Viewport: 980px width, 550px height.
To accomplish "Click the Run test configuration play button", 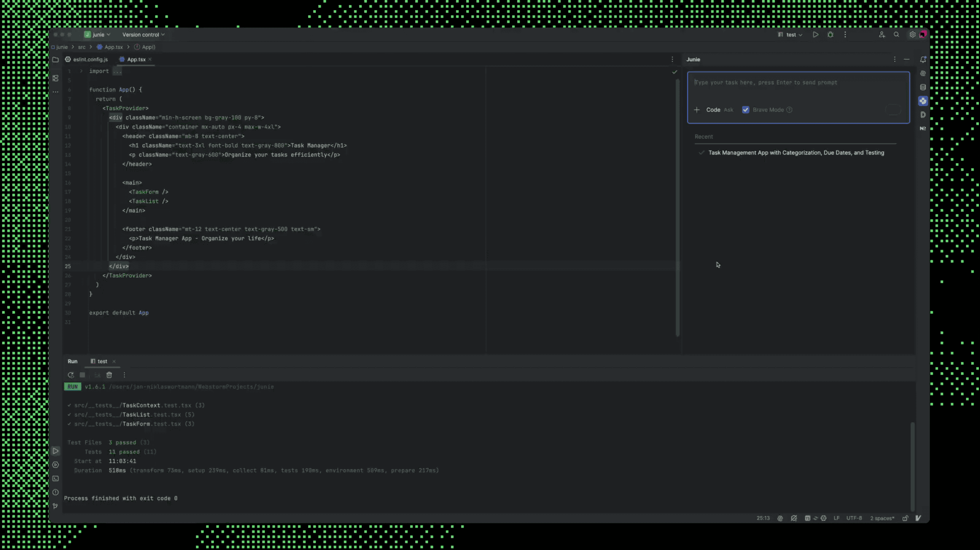I will click(815, 35).
